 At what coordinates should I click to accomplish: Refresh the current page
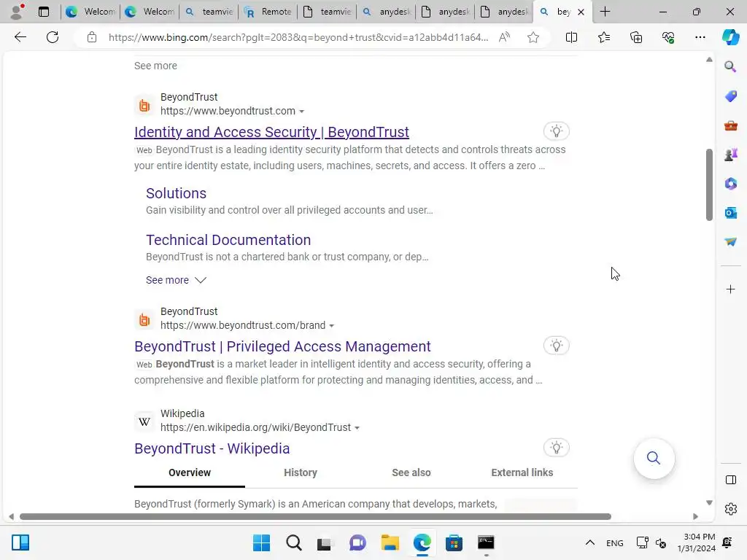53,37
